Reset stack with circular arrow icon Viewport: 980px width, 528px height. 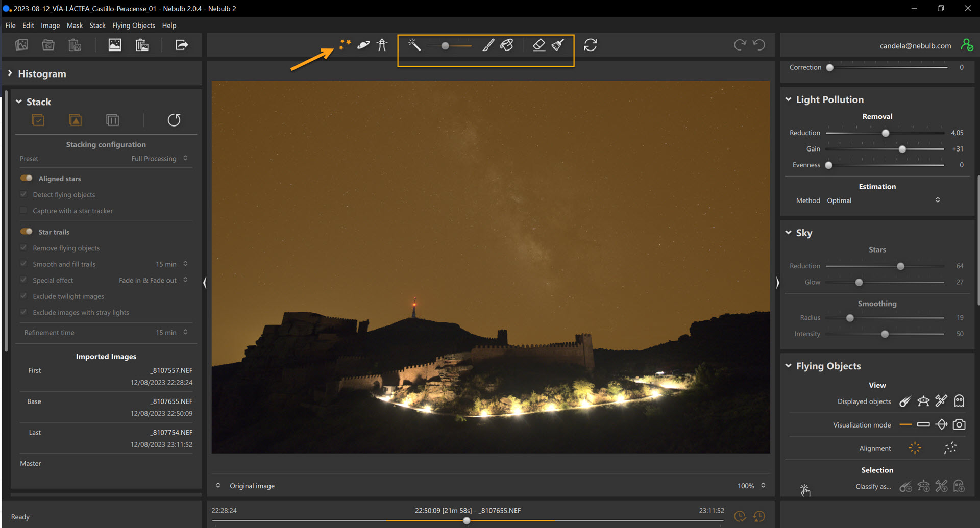pos(174,120)
